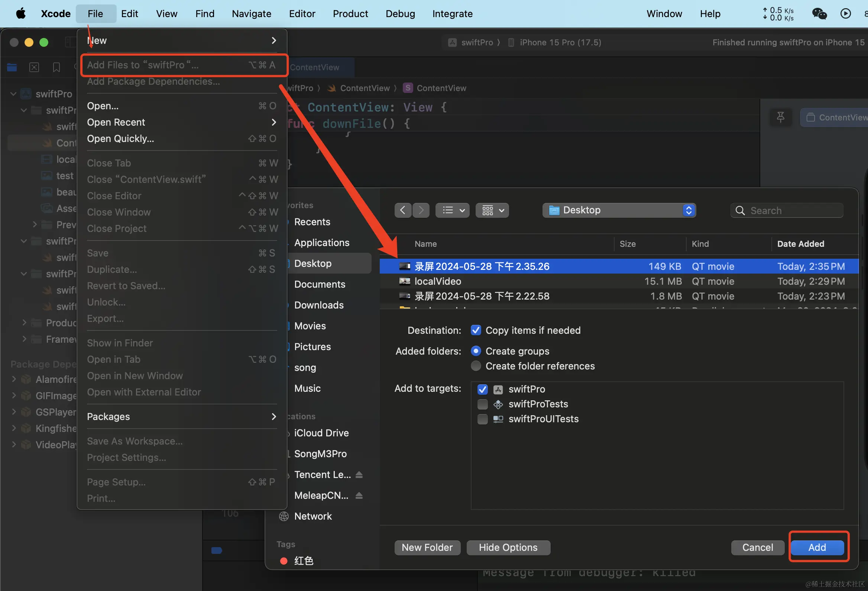Click the back arrow in file dialog
The width and height of the screenshot is (868, 591).
coord(403,210)
